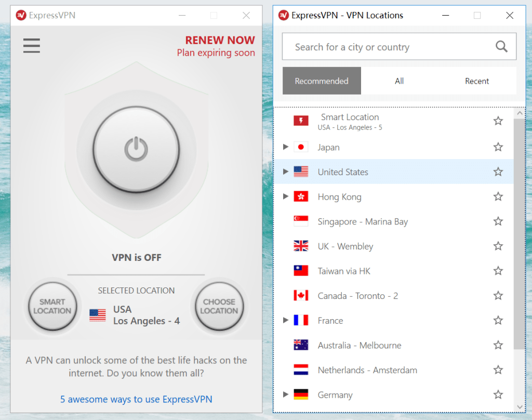532x420 pixels.
Task: Star Taiwan via HK as favorite
Action: pos(498,271)
